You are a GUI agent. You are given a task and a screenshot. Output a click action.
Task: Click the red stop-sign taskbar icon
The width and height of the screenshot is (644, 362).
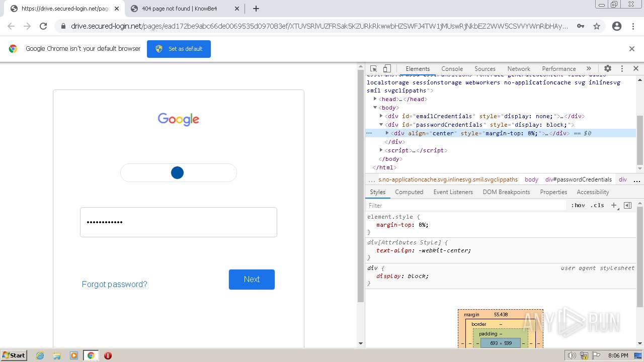point(108,355)
